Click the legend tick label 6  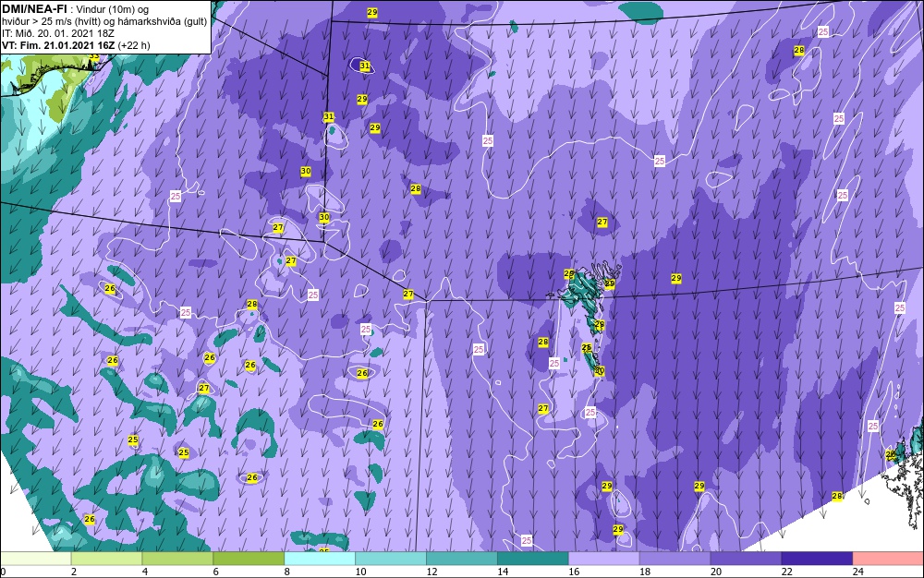[x=215, y=572]
